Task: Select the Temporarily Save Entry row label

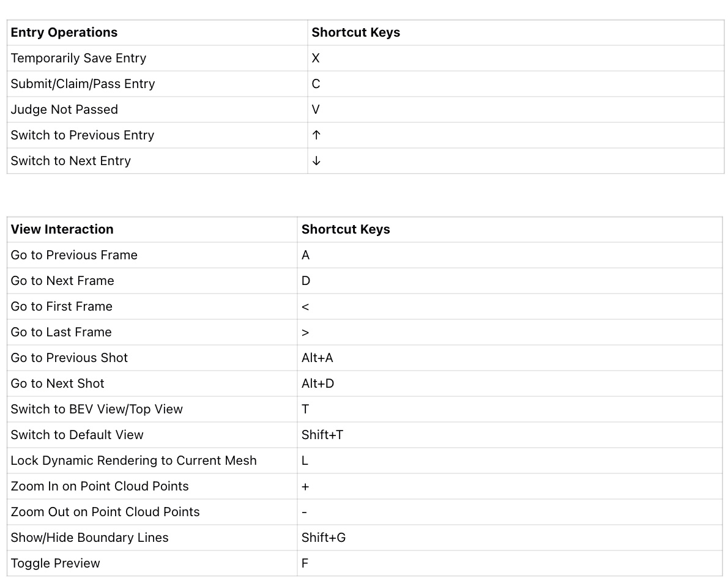Action: 78,58
